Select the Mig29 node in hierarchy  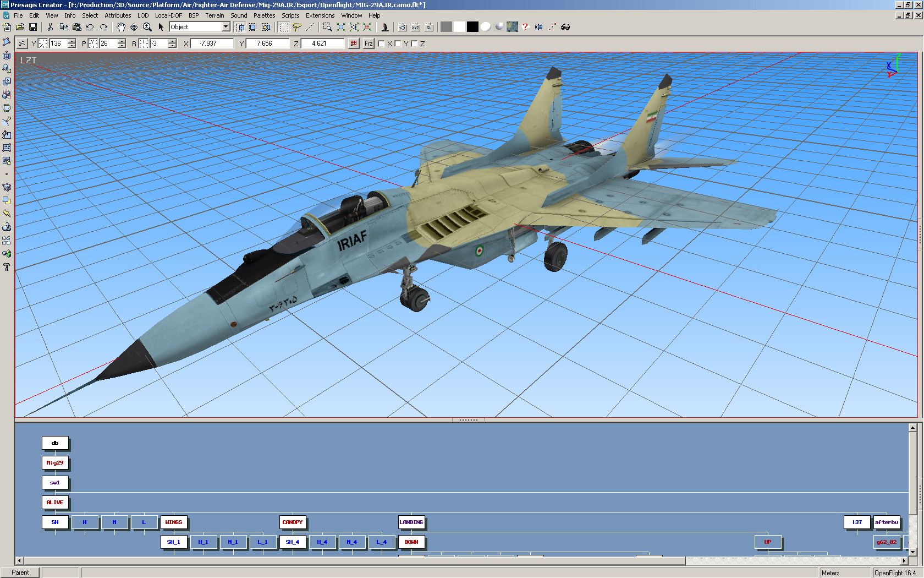click(55, 463)
